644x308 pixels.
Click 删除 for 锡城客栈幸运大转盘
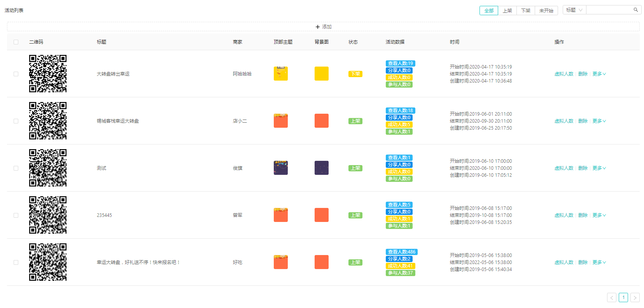(583, 121)
